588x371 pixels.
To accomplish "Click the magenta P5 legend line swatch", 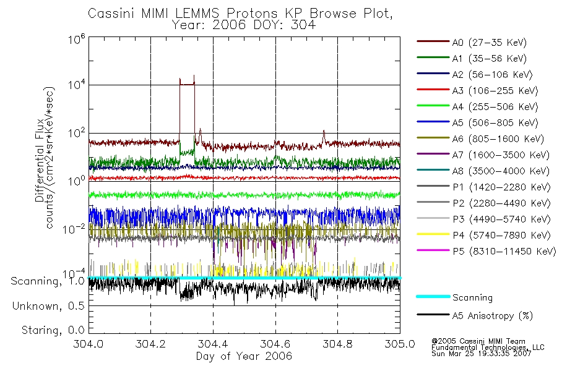I will click(x=433, y=250).
